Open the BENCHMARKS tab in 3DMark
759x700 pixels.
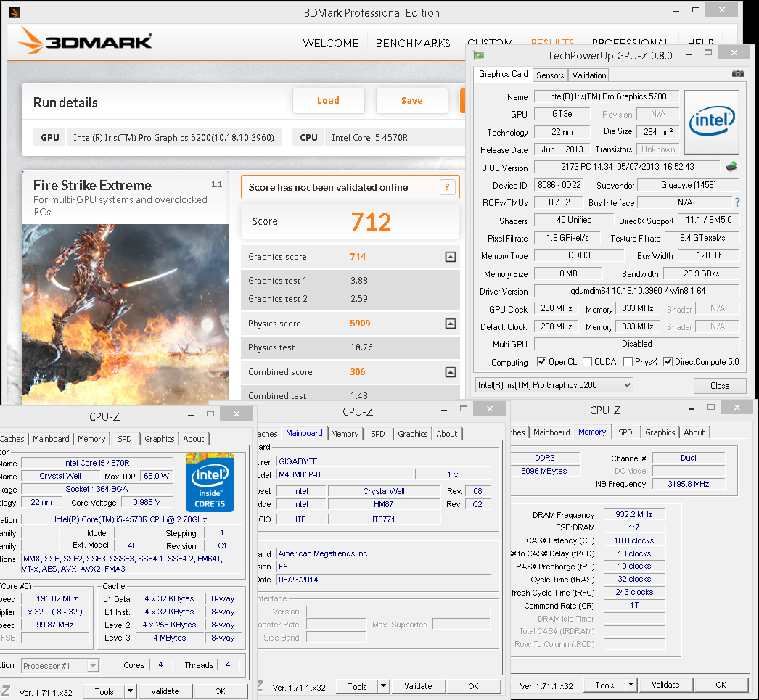pos(413,44)
